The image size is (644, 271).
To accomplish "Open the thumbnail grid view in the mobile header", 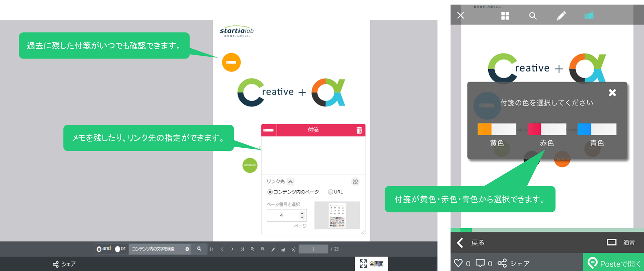I will [x=505, y=16].
